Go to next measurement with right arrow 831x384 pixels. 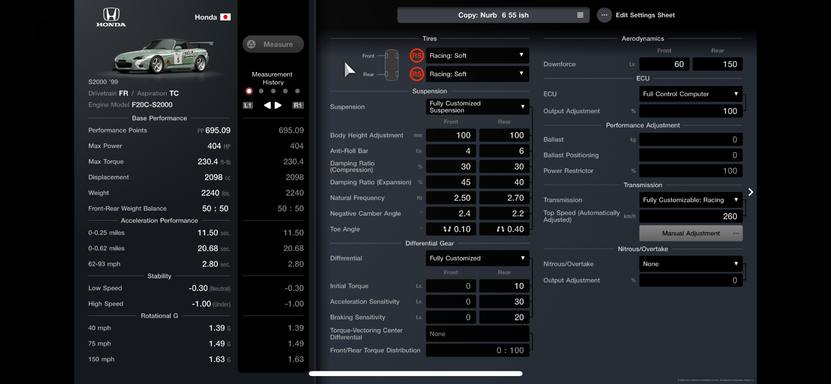pyautogui.click(x=278, y=105)
